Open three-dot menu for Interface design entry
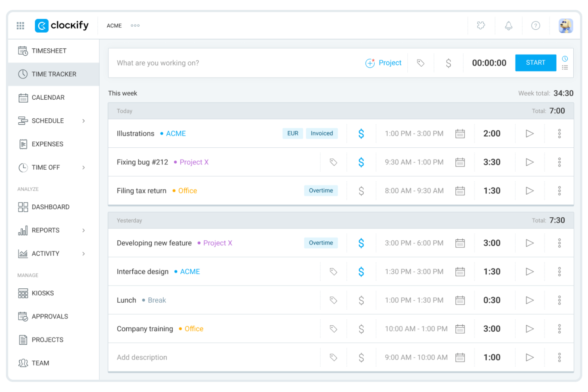 coord(559,272)
